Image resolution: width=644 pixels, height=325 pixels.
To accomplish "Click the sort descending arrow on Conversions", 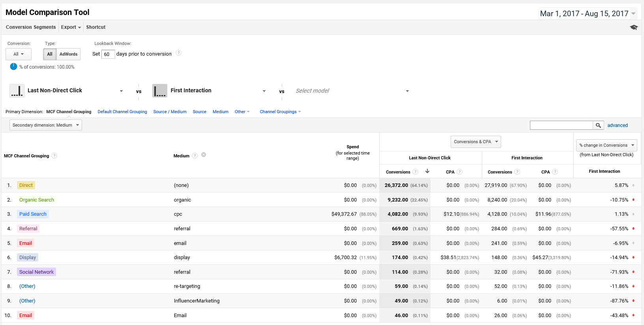I will (427, 171).
